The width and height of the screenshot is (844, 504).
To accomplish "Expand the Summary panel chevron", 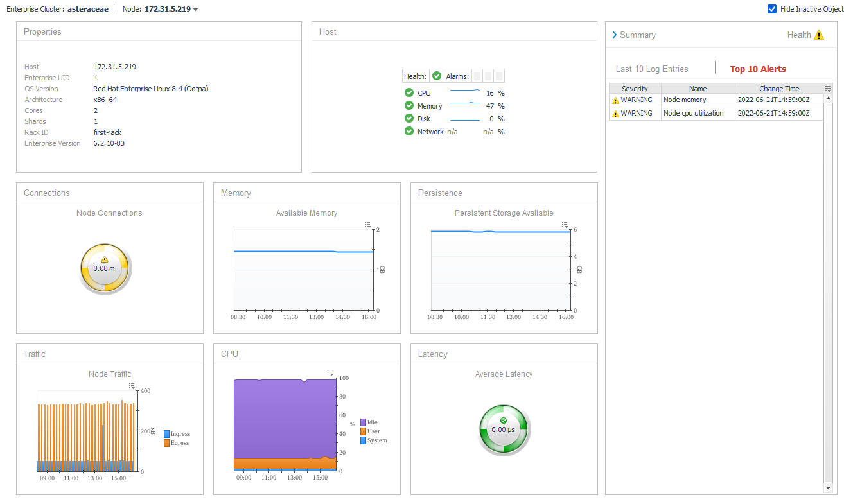I will tap(615, 35).
